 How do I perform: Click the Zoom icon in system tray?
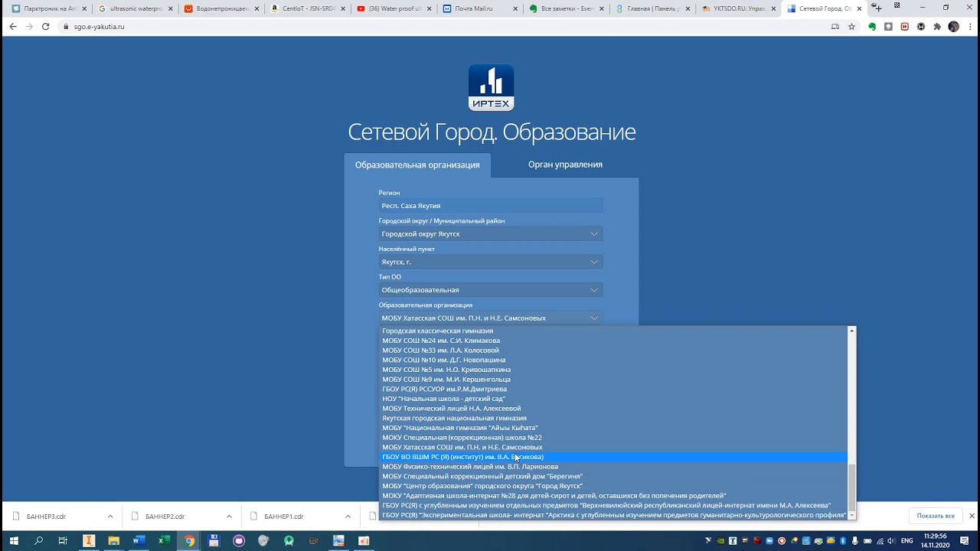pyautogui.click(x=769, y=541)
